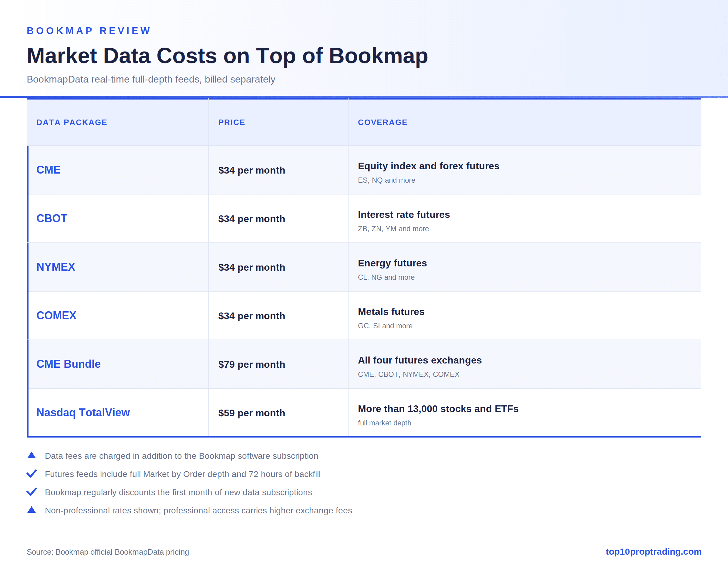Click the CBOT package name

52,218
